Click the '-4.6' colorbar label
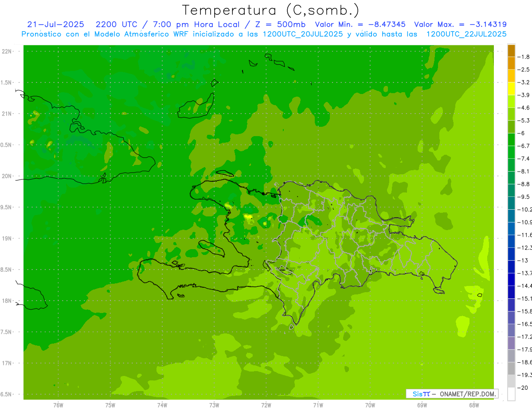This screenshot has width=532, height=411. tap(524, 108)
